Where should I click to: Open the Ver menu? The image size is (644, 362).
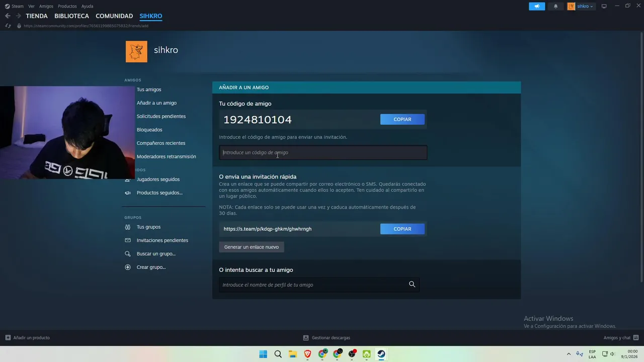[31, 6]
